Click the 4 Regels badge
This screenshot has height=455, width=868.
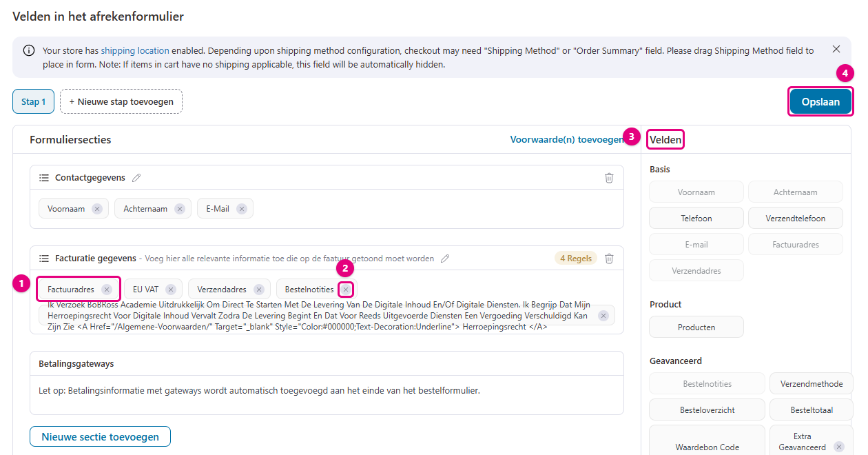tap(576, 259)
